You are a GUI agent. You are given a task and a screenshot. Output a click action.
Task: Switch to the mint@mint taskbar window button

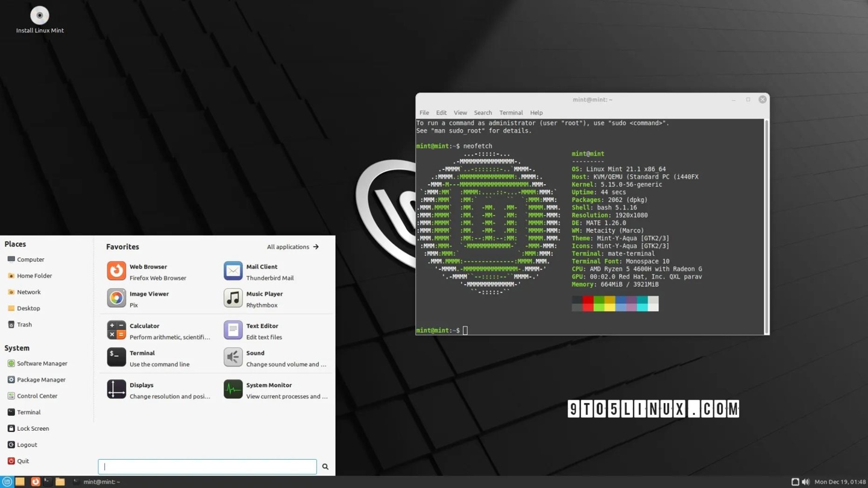(96, 482)
